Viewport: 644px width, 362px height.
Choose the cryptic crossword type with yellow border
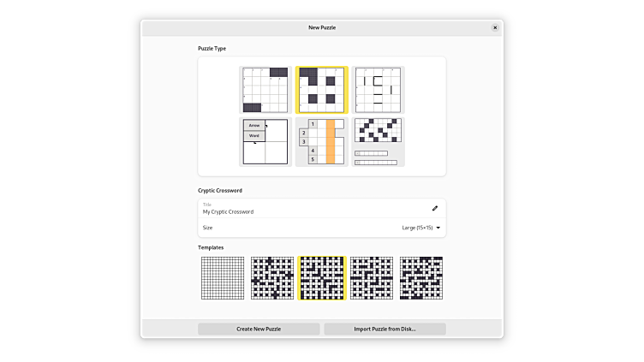coord(321,90)
